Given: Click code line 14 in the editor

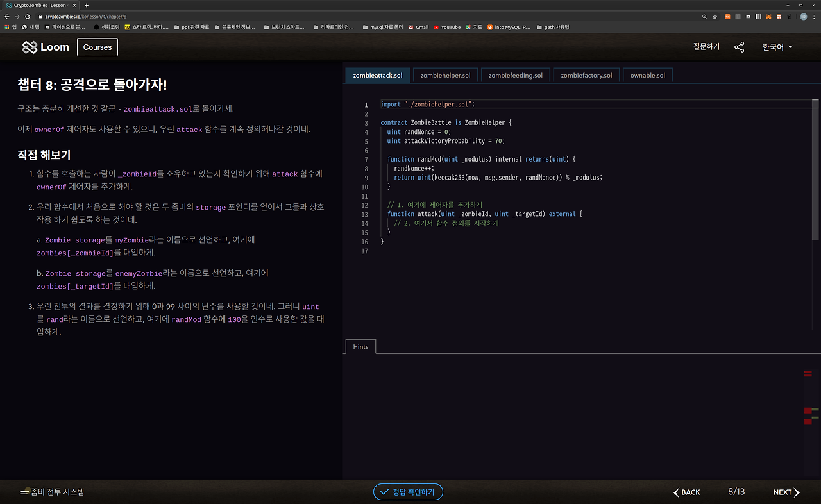Looking at the screenshot, I should coord(446,223).
